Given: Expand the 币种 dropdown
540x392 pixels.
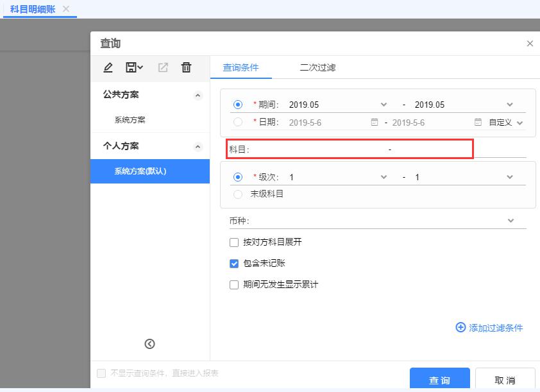Looking at the screenshot, I should pos(510,221).
